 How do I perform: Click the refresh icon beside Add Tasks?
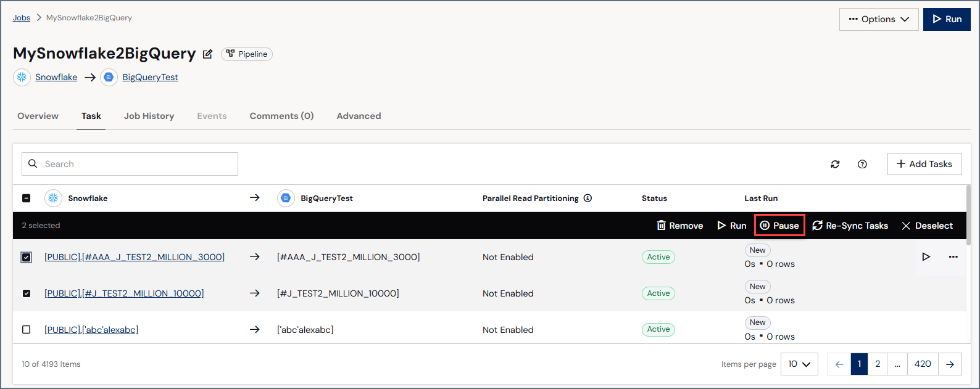[x=835, y=164]
